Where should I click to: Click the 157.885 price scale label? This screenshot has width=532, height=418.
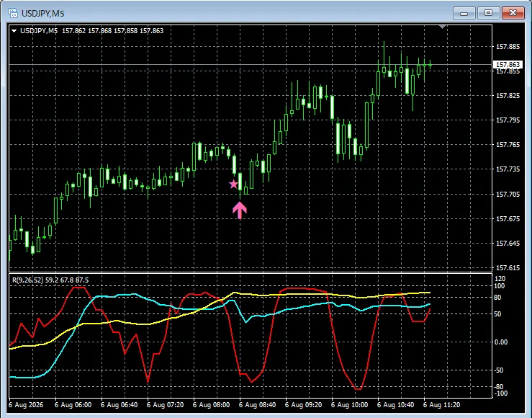pyautogui.click(x=508, y=47)
